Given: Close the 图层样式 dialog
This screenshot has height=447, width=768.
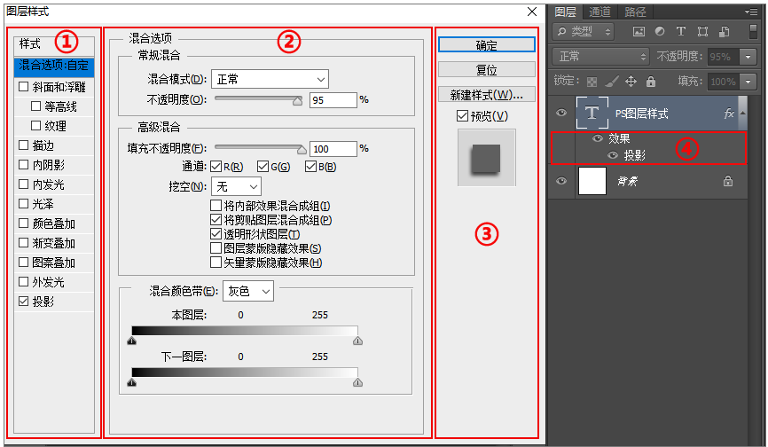Looking at the screenshot, I should (x=532, y=11).
